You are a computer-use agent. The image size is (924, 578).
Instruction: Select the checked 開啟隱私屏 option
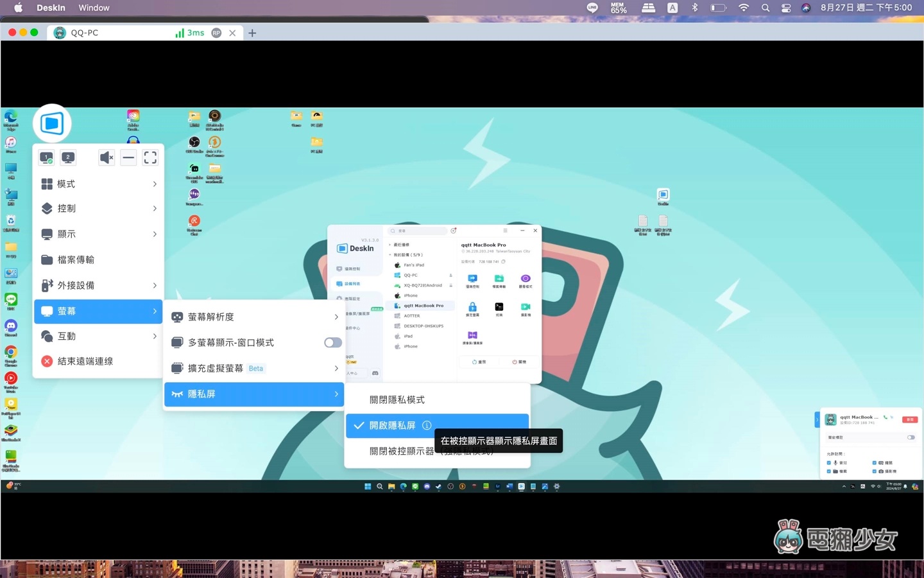point(437,425)
